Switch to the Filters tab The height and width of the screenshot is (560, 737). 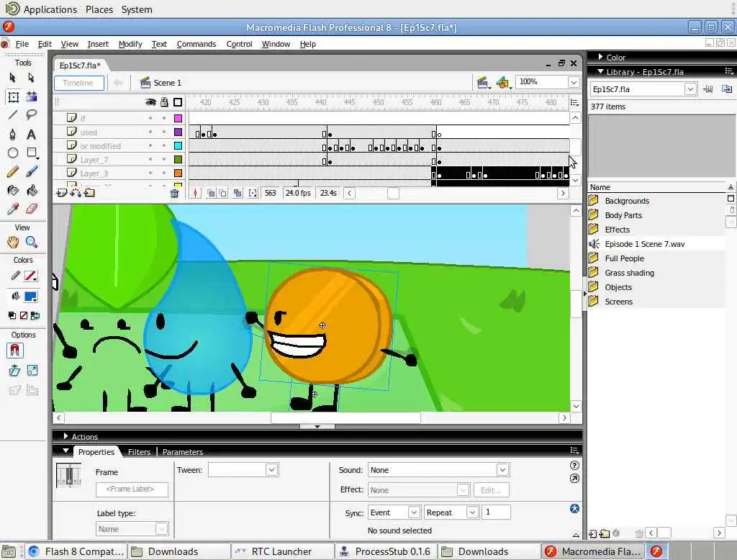[139, 452]
